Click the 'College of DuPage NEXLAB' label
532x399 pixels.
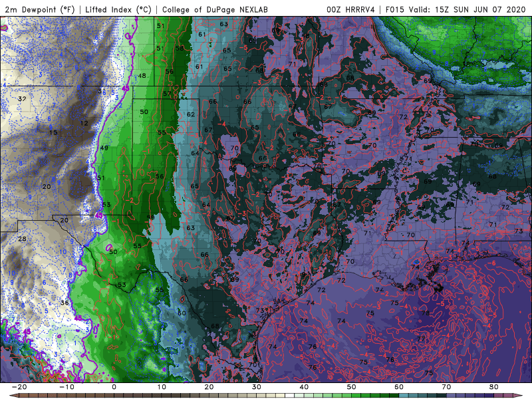[215, 9]
